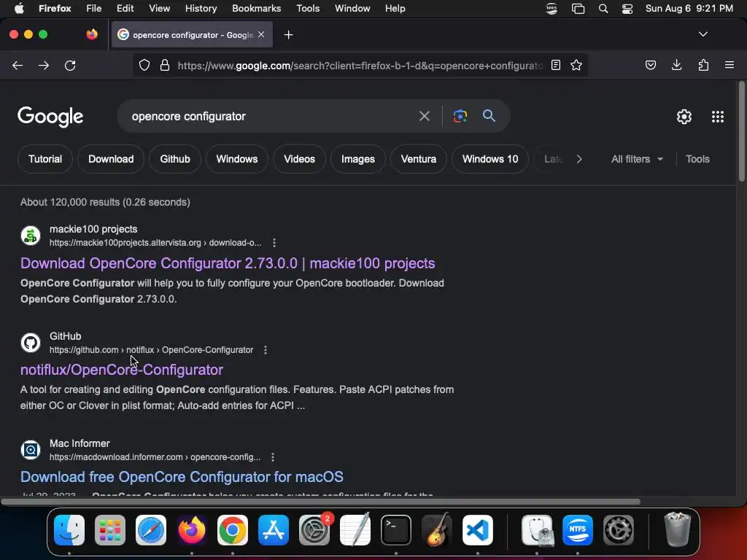
Task: Clear the Google search box text
Action: coord(424,116)
